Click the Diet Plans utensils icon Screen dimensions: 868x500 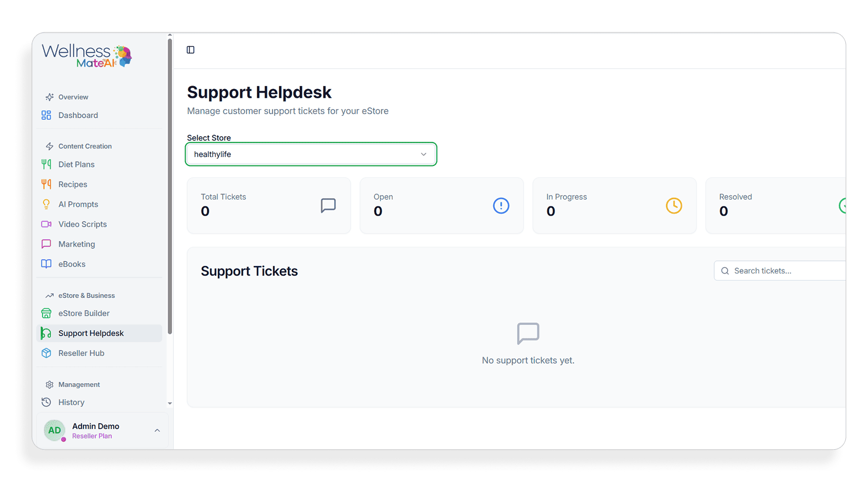(46, 164)
